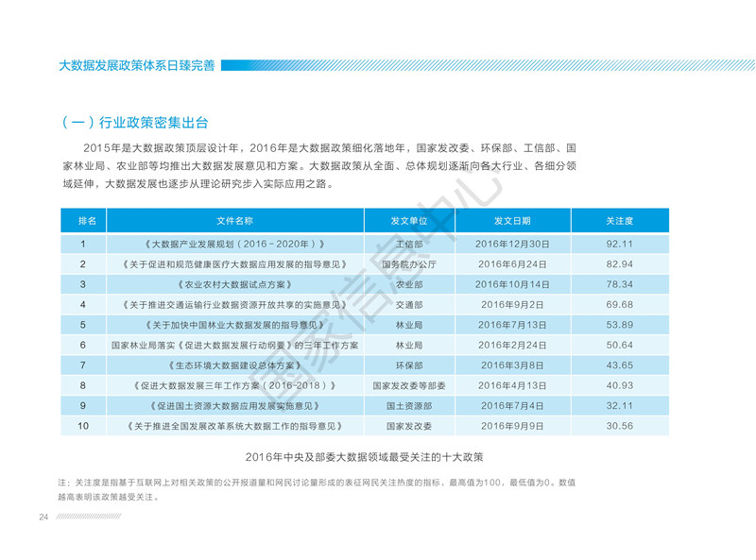Select "国家发改委" in the 2016年9月9日 row
Screen dimensions: 756x560
click(x=409, y=427)
